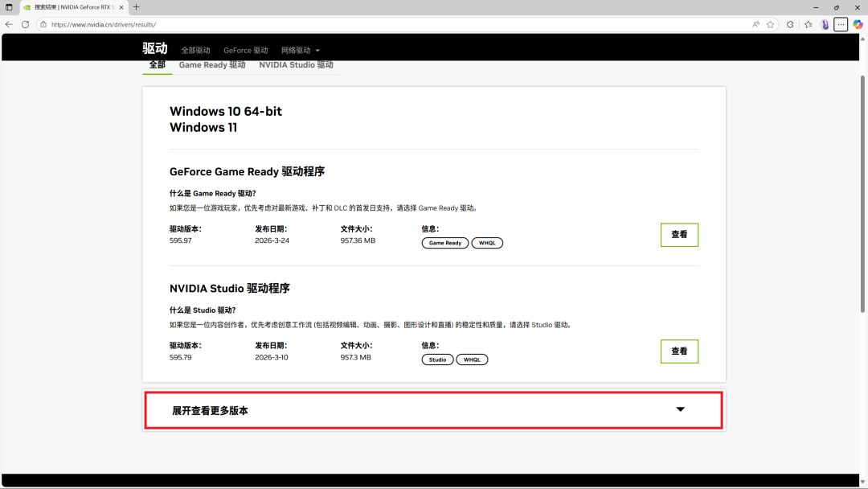Click the 驱动 page title
Viewport: 868px width, 489px height.
click(x=154, y=48)
